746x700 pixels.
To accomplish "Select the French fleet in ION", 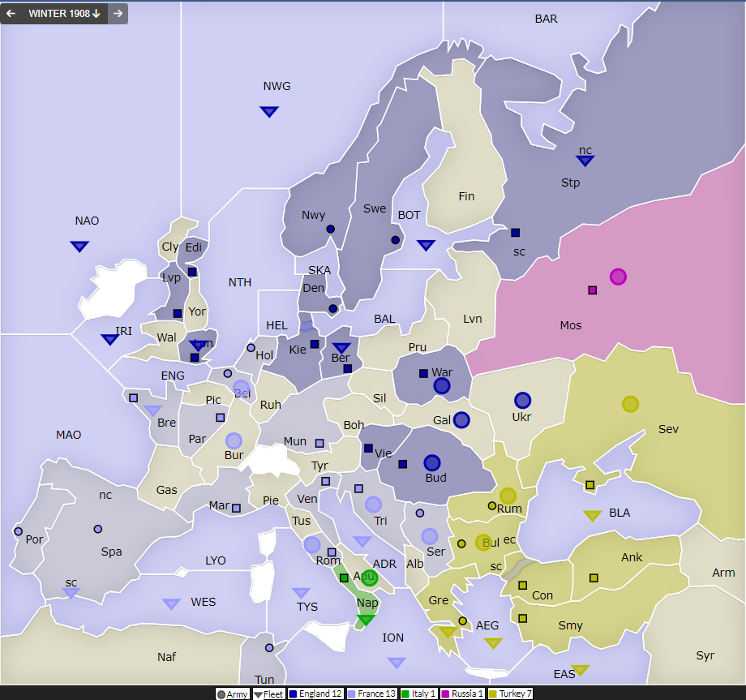I will click(397, 663).
